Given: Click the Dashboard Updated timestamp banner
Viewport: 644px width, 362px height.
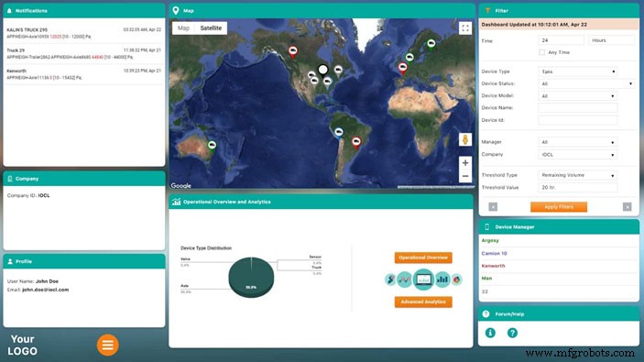Looking at the screenshot, I should point(559,24).
